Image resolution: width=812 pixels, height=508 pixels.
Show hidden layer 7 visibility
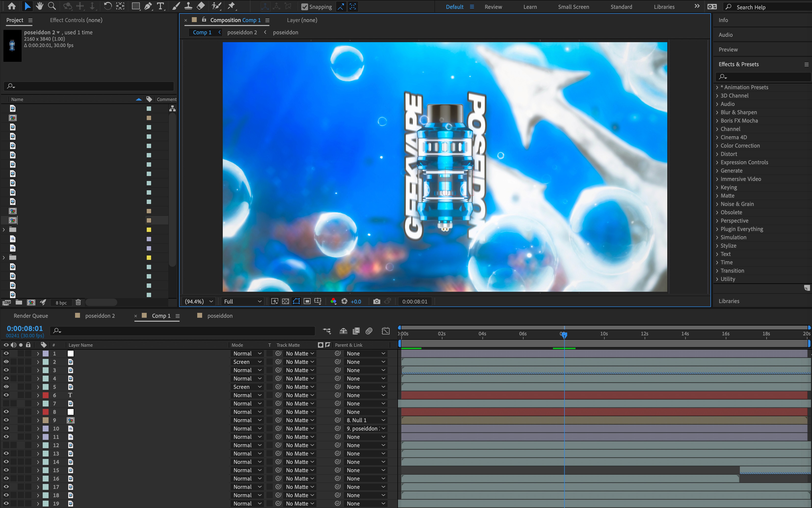(x=6, y=404)
